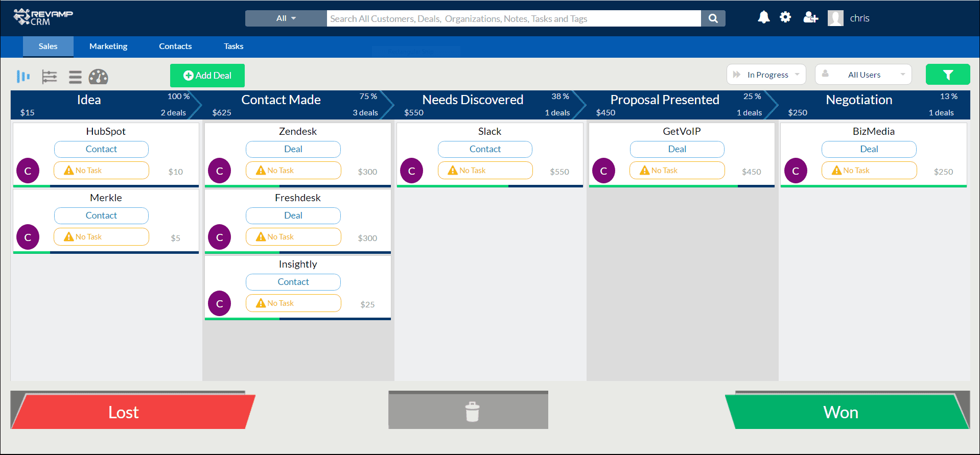Click No Task on Zendesk card

(x=293, y=171)
